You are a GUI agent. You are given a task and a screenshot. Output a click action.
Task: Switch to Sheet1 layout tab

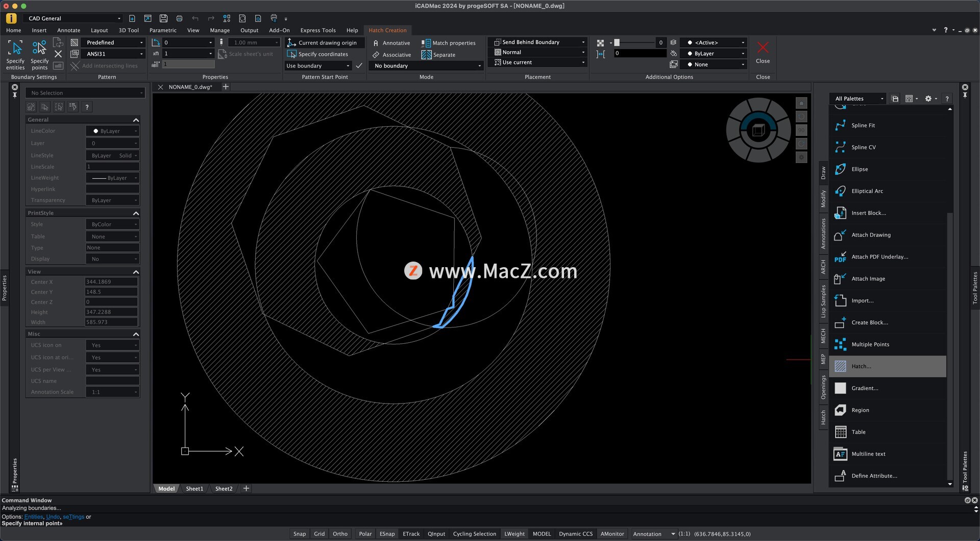click(194, 489)
